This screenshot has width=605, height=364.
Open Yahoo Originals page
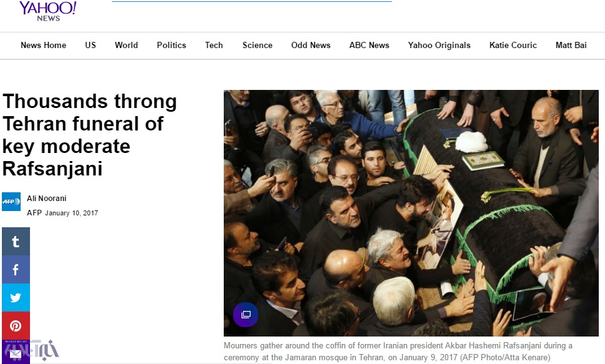pos(439,45)
